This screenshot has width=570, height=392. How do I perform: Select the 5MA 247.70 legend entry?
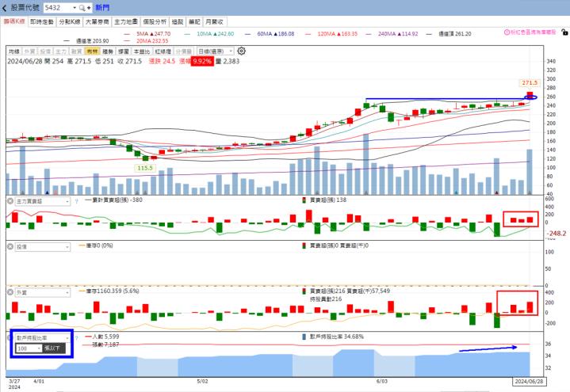tap(147, 34)
